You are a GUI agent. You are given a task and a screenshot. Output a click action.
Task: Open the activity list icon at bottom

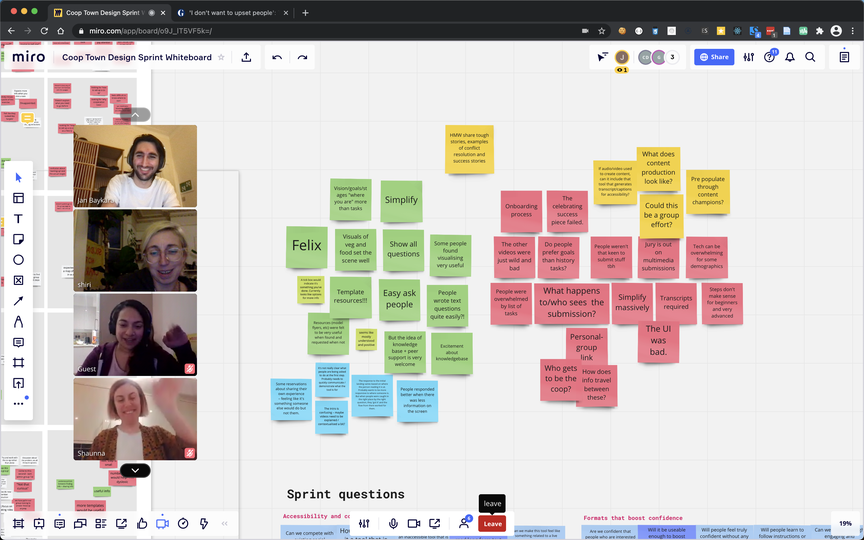100,523
